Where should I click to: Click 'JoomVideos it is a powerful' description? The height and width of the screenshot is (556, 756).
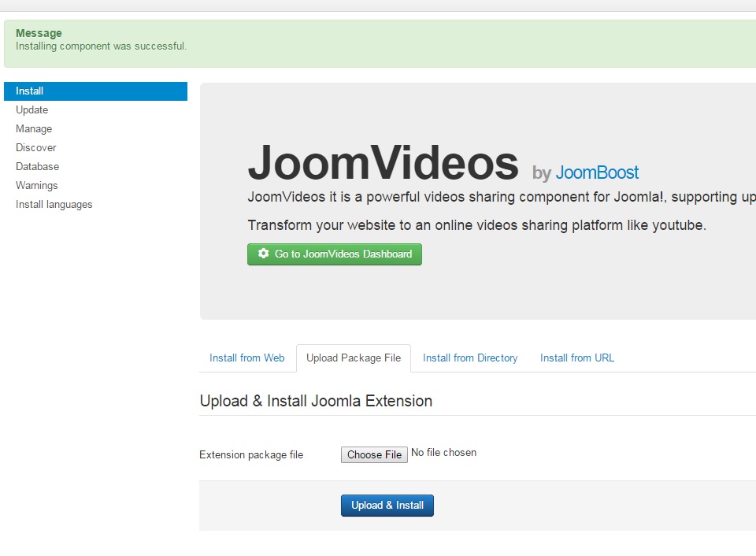coord(502,197)
